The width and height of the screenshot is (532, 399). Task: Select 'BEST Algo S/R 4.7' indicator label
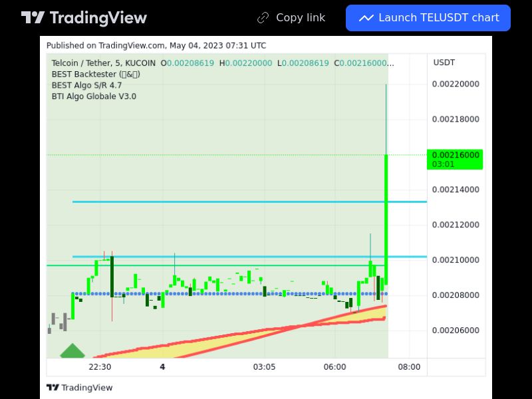pyautogui.click(x=86, y=85)
